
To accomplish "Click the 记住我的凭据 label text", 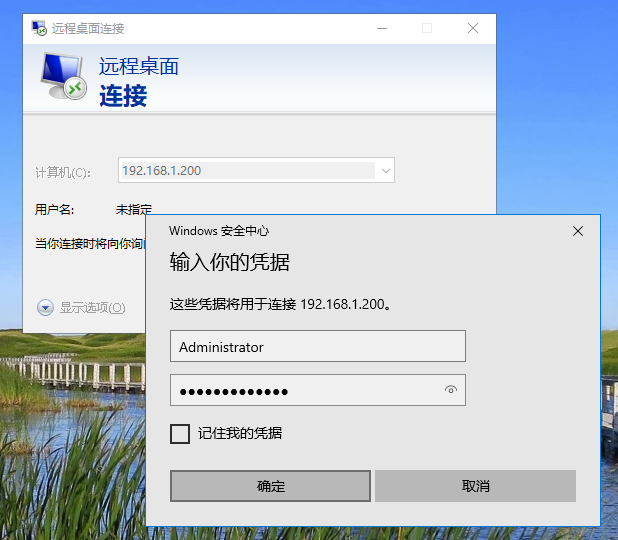I will click(x=240, y=433).
